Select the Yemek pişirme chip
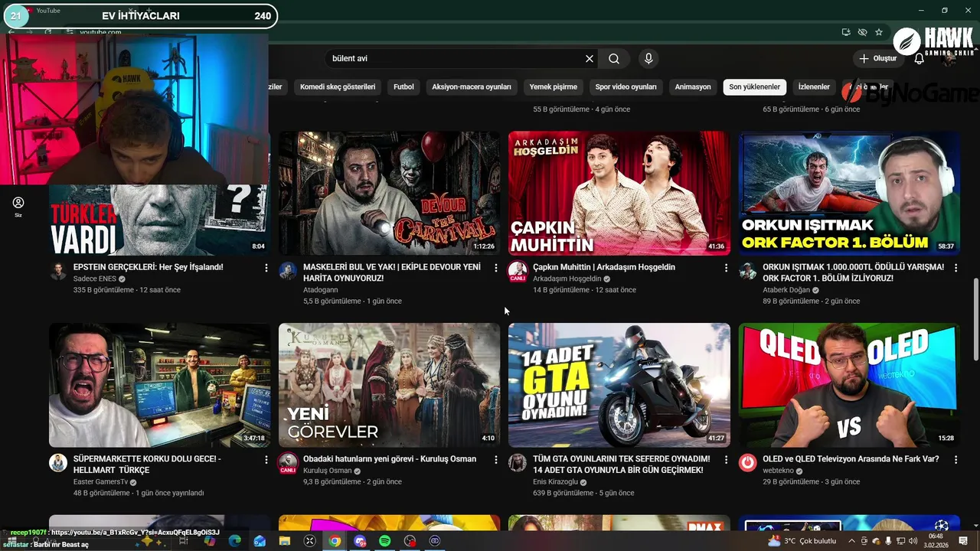Screen dimensions: 980x551 tap(554, 86)
